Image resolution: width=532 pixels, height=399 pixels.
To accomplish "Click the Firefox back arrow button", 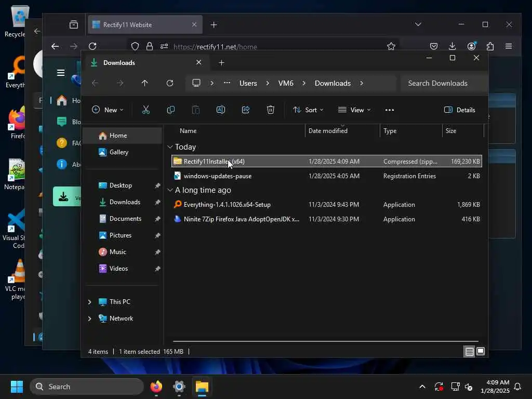I will point(55,46).
